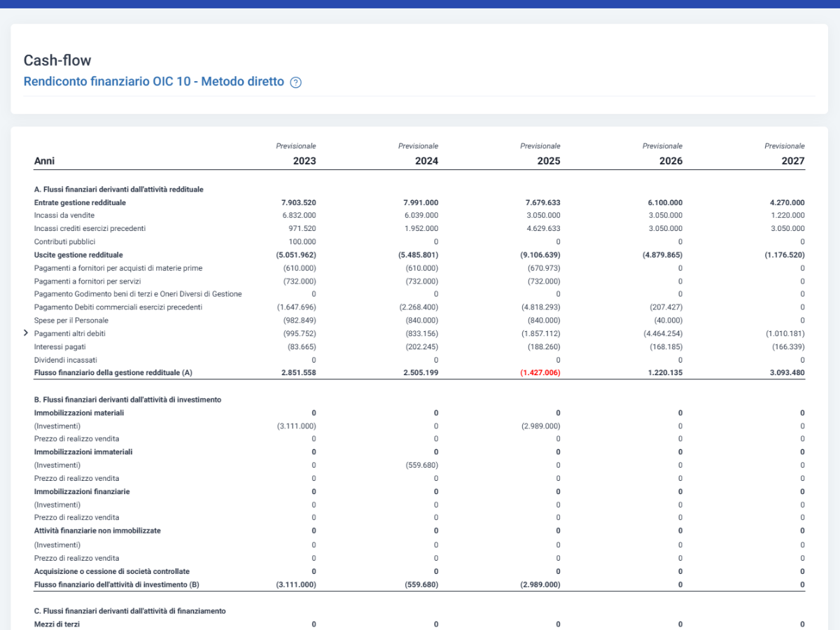Image resolution: width=840 pixels, height=630 pixels.
Task: Select the Immobilizzazioni finanziarie row label
Action: tap(82, 491)
